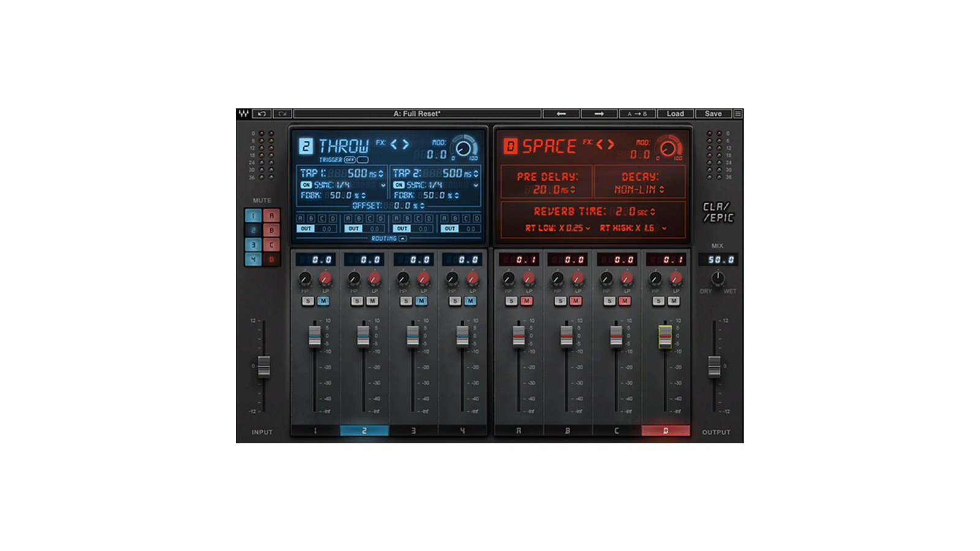Screen dimensions: 980x551
Task: Select previous FX in SPACE reverb display
Action: 600,144
